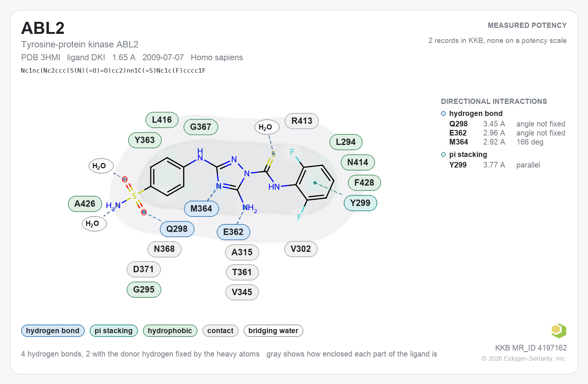Click the KKB MR_ID 4197162 text
588x384 pixels.
tap(531, 348)
